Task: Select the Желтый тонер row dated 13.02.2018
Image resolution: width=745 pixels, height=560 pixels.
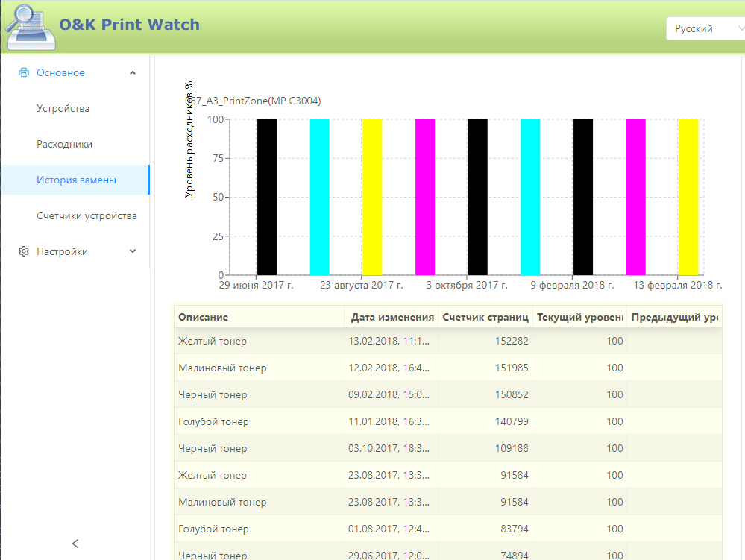Action: 448,341
